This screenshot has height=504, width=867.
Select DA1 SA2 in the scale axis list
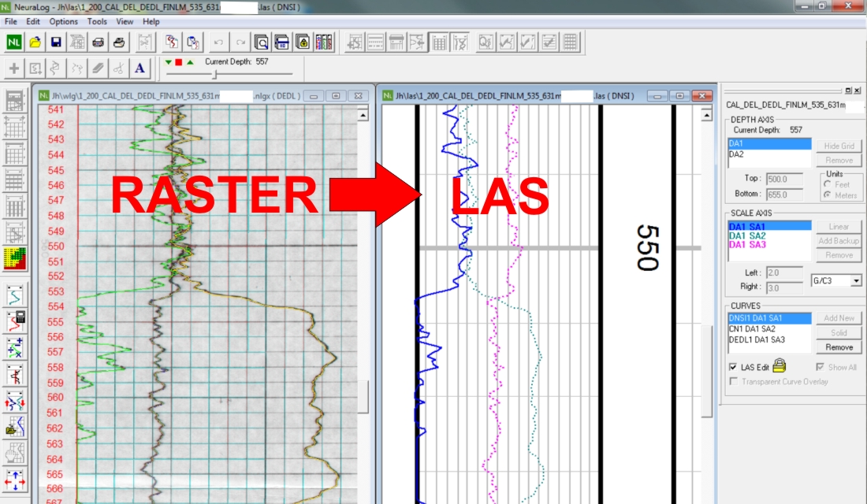pyautogui.click(x=770, y=235)
